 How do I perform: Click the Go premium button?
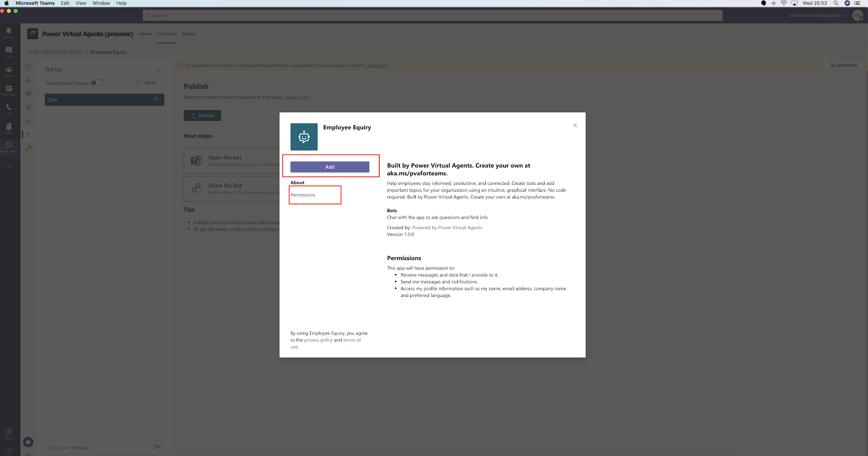pos(843,65)
